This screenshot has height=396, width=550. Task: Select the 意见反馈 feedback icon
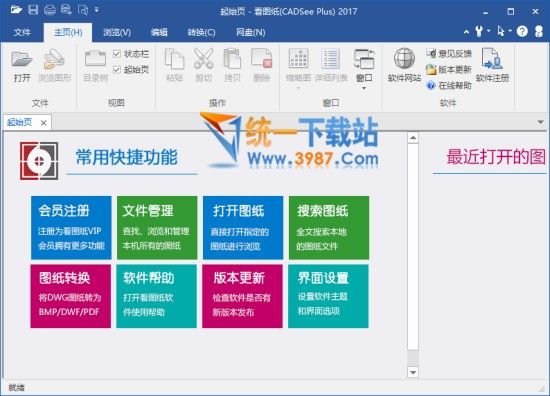click(x=431, y=53)
